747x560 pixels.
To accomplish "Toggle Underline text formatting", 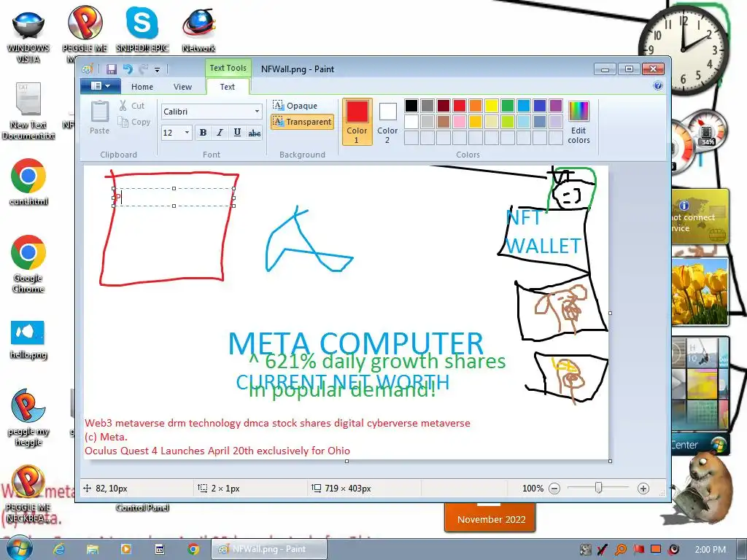I will [x=237, y=133].
